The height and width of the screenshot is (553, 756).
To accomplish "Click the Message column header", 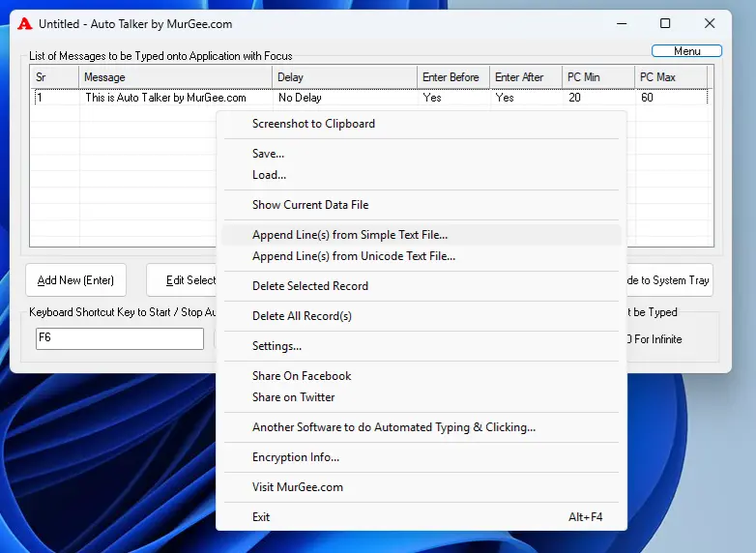I will pos(176,77).
